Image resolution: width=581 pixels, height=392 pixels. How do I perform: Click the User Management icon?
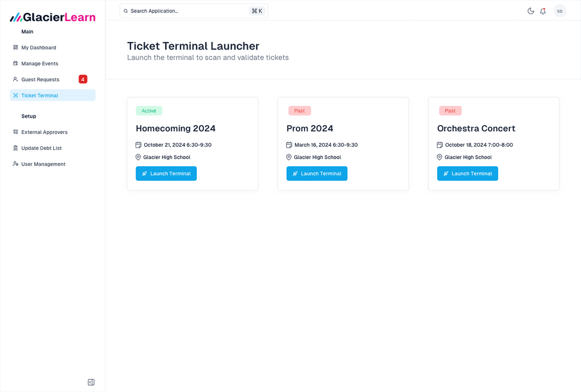tap(16, 164)
